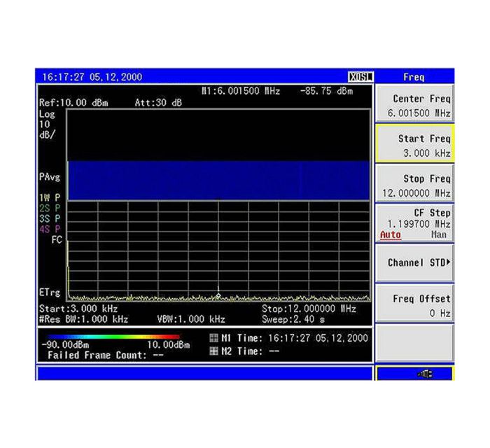Select trace label 4S P

coord(50,229)
